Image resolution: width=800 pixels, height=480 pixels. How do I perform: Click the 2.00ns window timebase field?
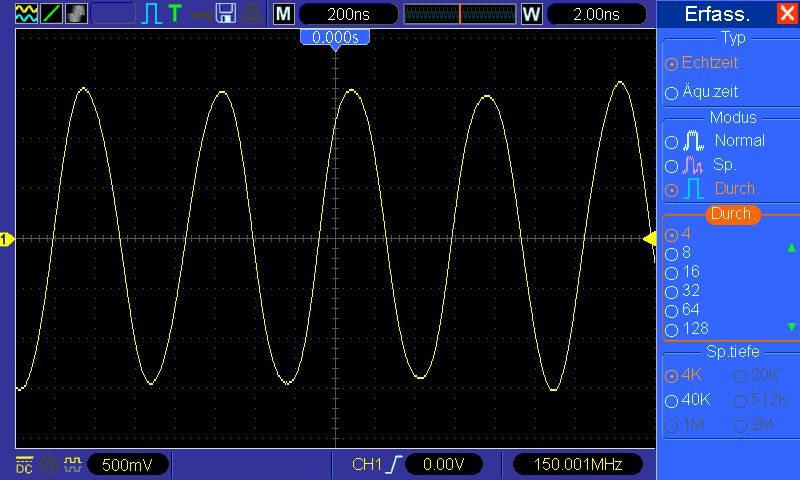click(598, 14)
